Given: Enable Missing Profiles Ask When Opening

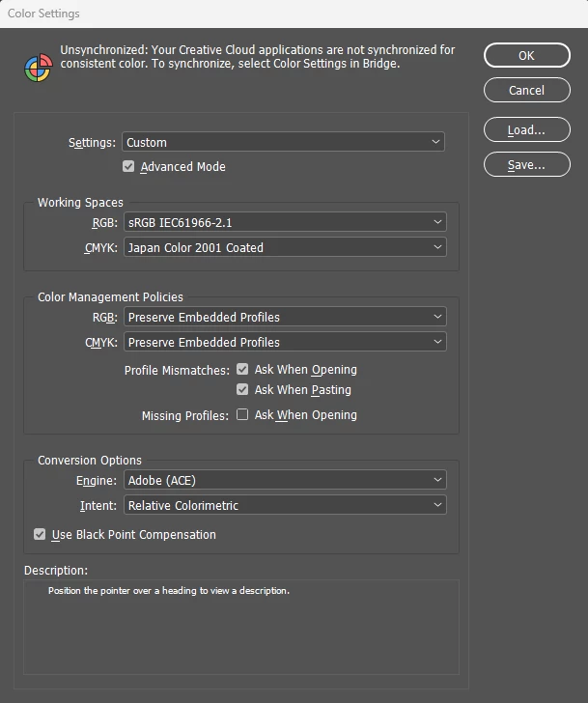Looking at the screenshot, I should tap(242, 414).
